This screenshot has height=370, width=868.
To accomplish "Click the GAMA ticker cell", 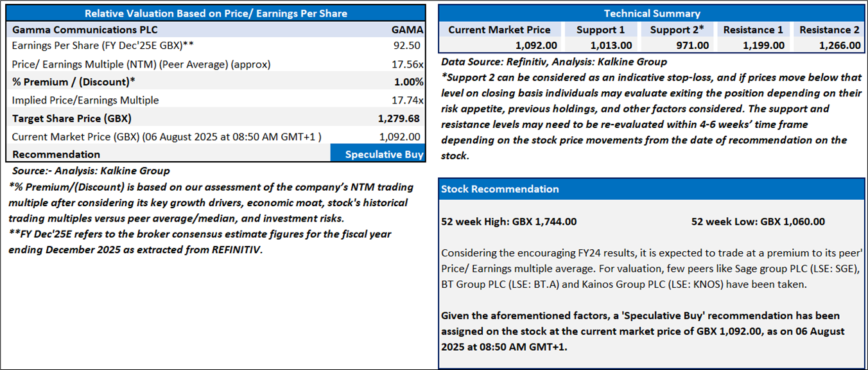I will (407, 30).
